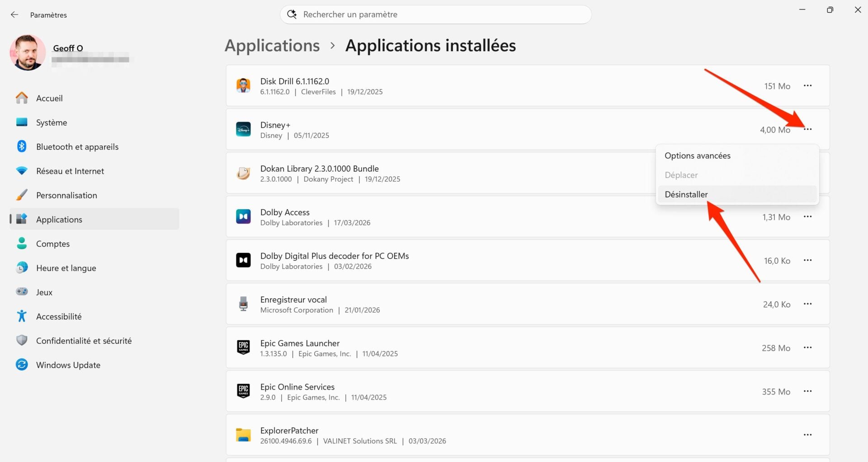
Task: Open more options for Disk Drill
Action: [x=808, y=86]
